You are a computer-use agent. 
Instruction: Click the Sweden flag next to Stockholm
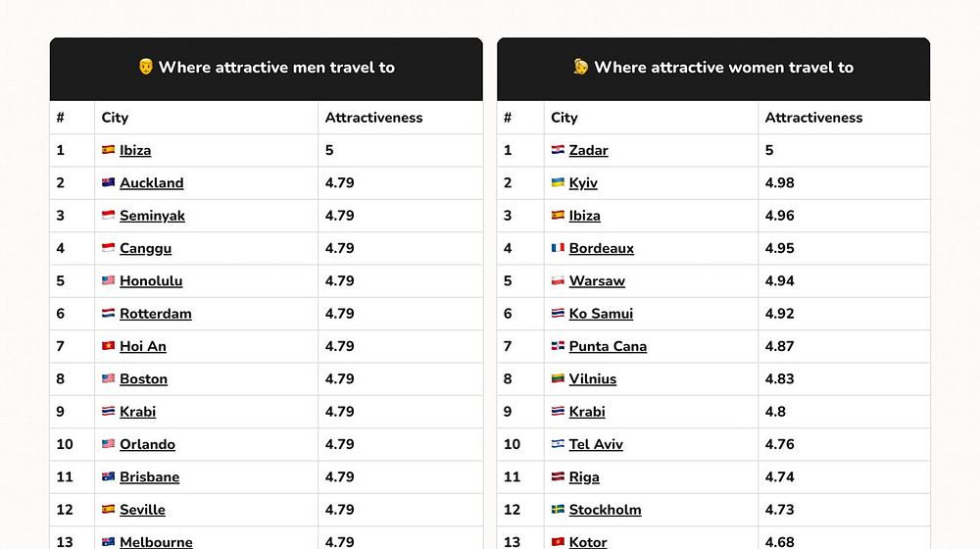(558, 510)
